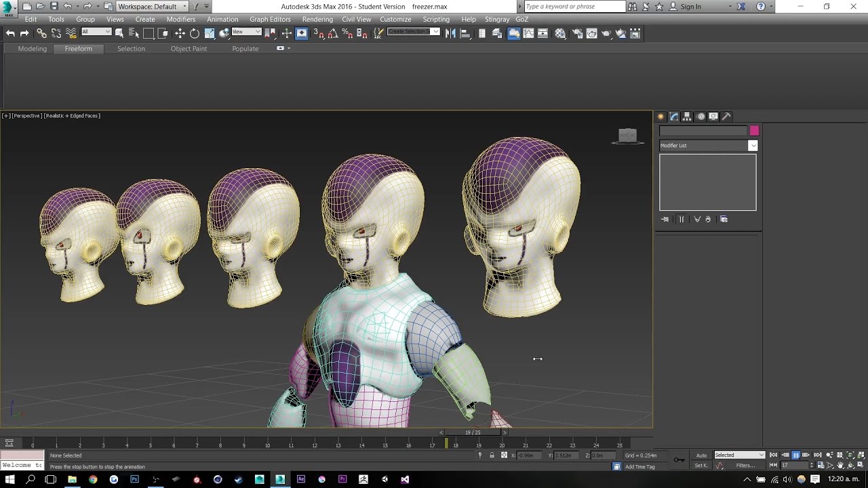
Task: Toggle Angle Snap
Action: 333,33
